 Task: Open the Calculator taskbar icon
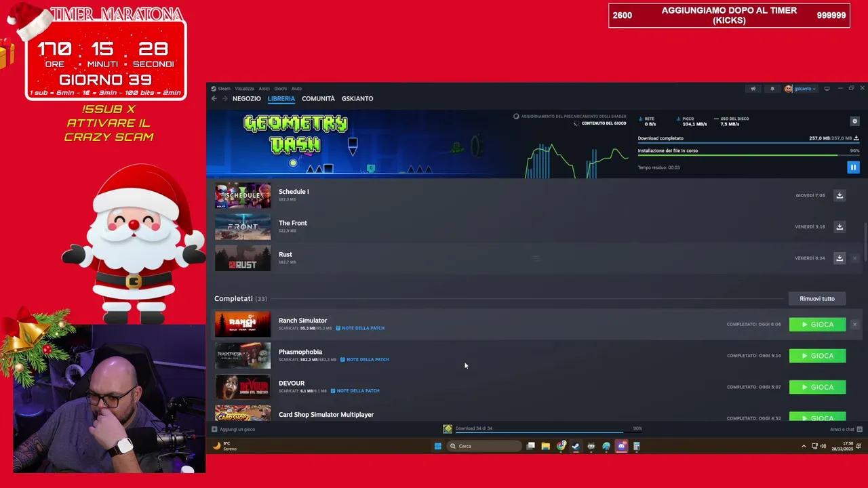pos(636,446)
